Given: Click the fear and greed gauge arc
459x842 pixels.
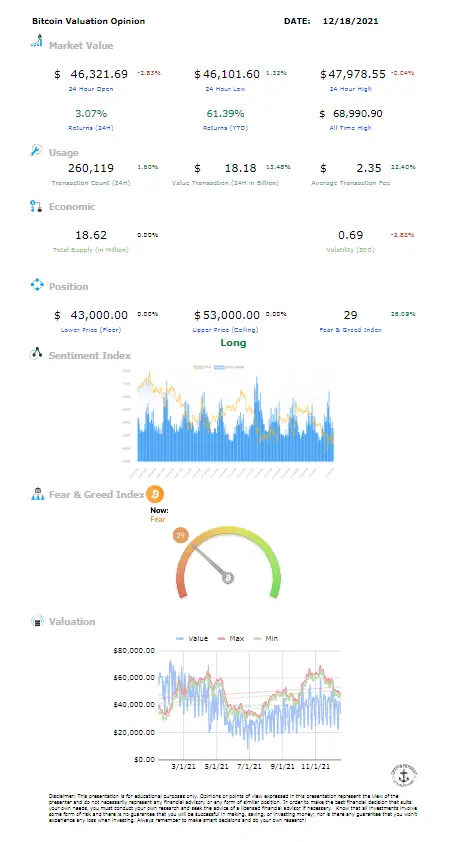Looking at the screenshot, I should [228, 562].
